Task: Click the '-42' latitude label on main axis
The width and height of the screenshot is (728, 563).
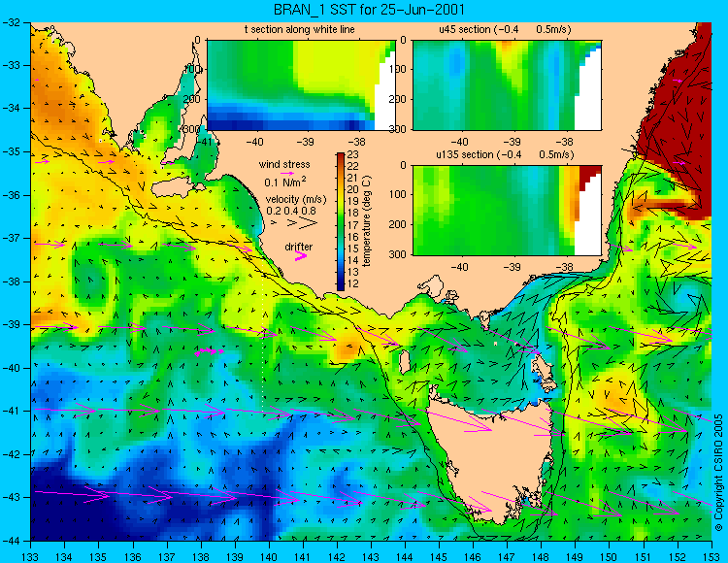Action: 10,454
